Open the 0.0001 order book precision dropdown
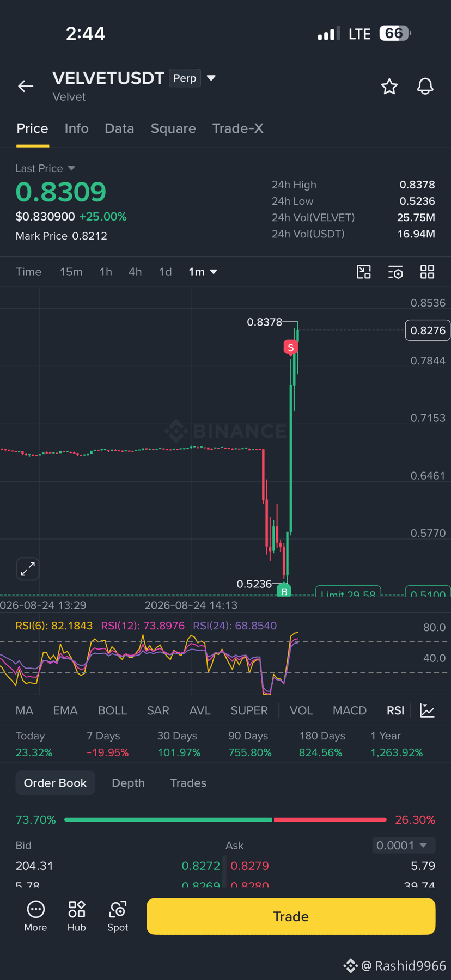Image resolution: width=451 pixels, height=980 pixels. [x=404, y=845]
